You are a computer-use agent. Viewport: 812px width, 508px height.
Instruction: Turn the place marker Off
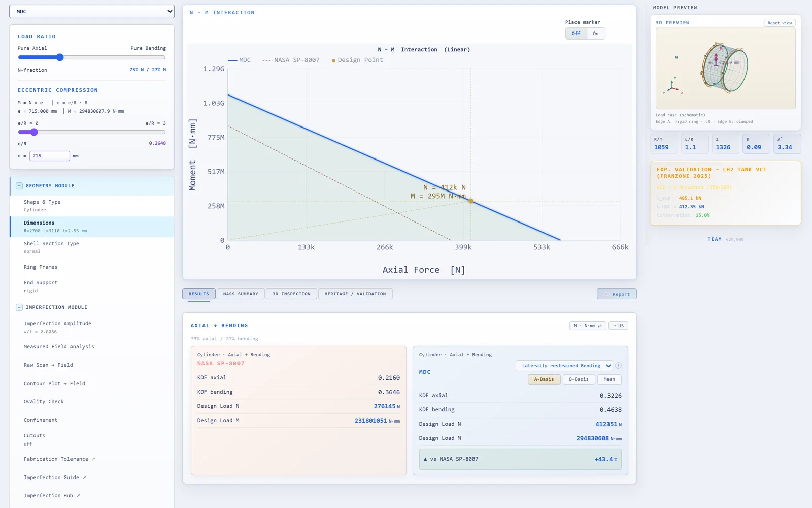(576, 34)
